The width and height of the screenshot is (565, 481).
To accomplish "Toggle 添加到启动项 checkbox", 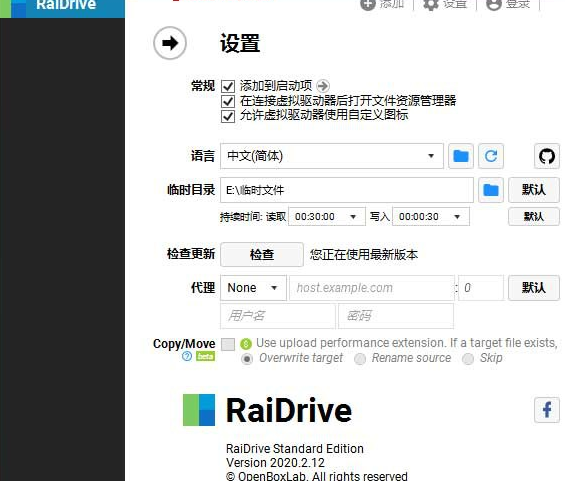I will 228,86.
